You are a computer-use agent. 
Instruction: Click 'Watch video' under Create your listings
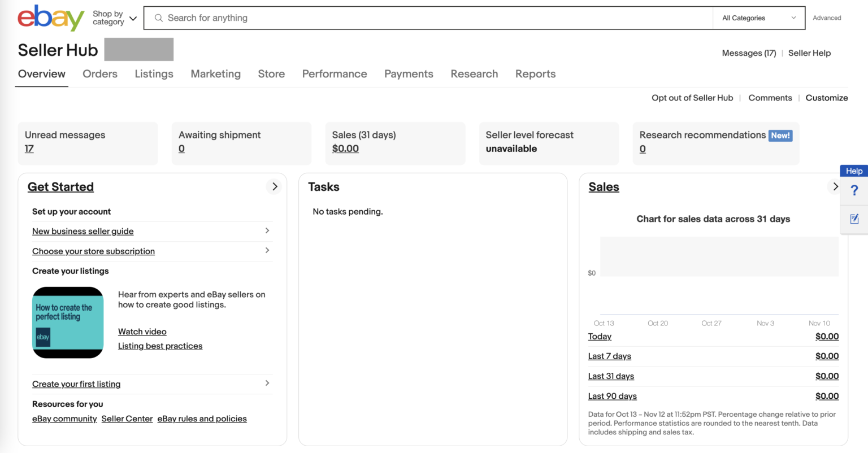(x=142, y=332)
